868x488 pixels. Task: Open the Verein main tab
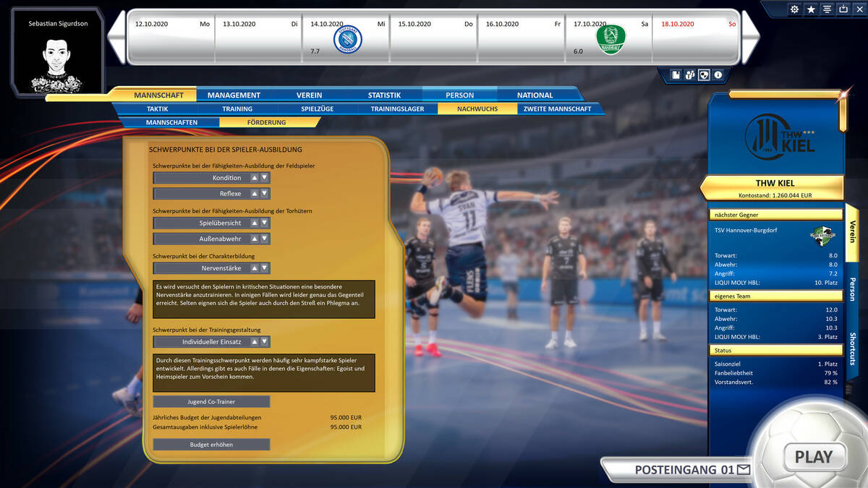click(x=309, y=95)
